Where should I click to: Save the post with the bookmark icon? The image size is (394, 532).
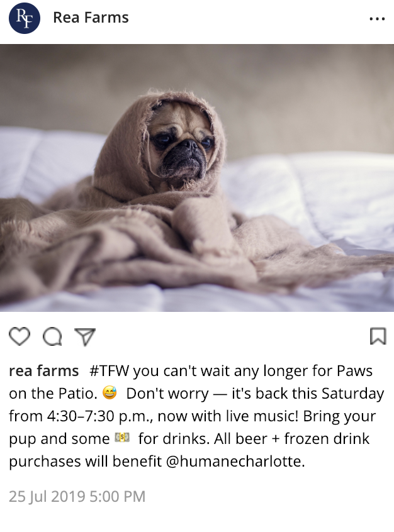(378, 336)
